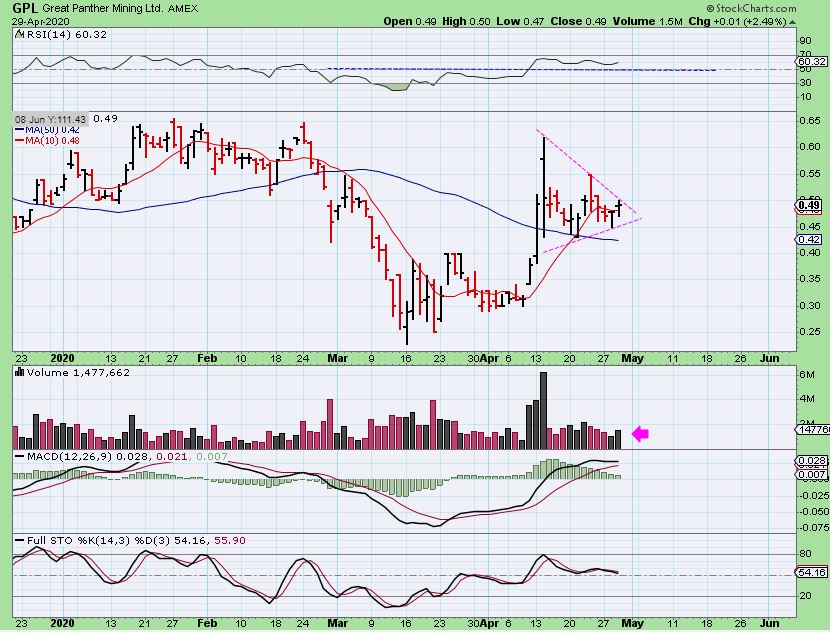The height and width of the screenshot is (632, 830).
Task: Click the tallest mid-April volume bar
Action: (x=543, y=411)
